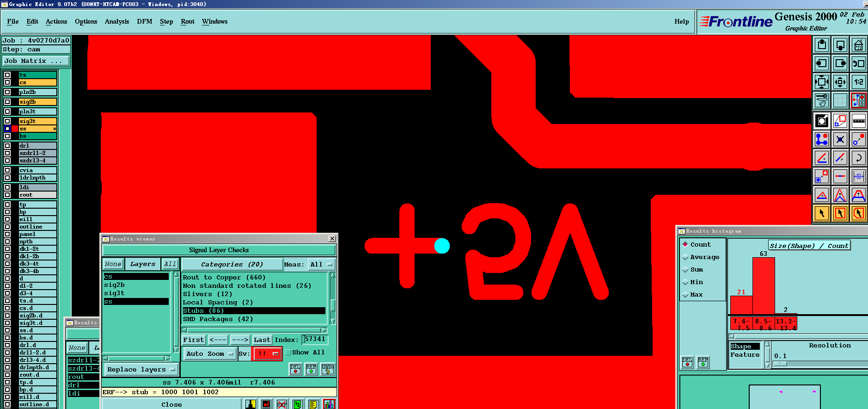Select sig3t in Results viewer layers list
The image size is (868, 409).
tap(114, 293)
